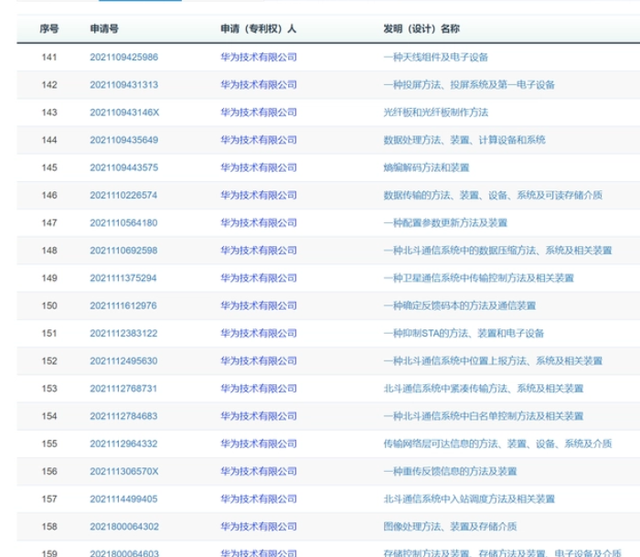640x557 pixels.
Task: Click applicant 华为技术有限公司 in row 155
Action: click(x=259, y=444)
